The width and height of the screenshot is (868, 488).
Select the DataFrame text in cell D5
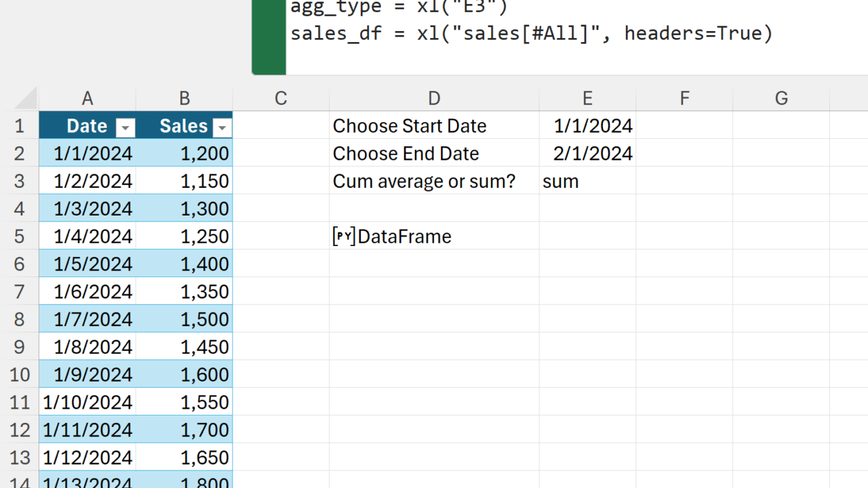click(x=404, y=237)
